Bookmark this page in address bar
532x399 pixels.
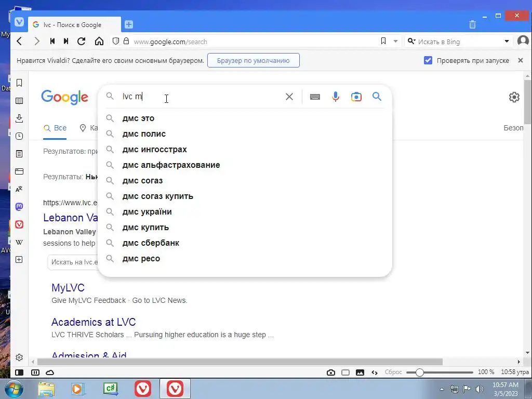click(x=383, y=41)
